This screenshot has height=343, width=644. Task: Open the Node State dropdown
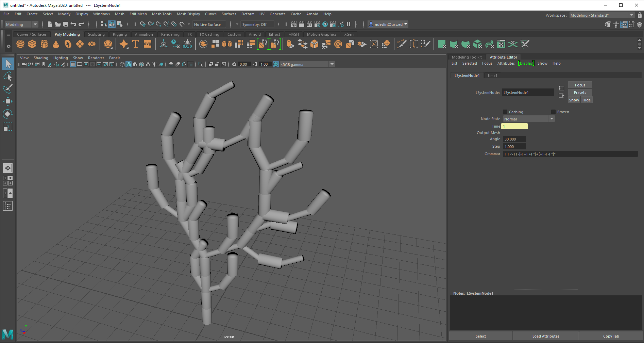pos(529,119)
